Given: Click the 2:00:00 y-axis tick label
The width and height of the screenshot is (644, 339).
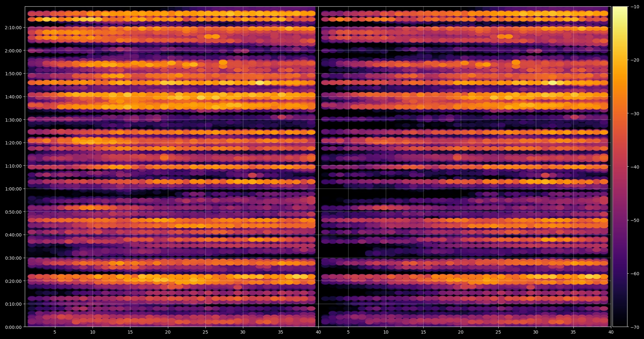Looking at the screenshot, I should [x=13, y=51].
